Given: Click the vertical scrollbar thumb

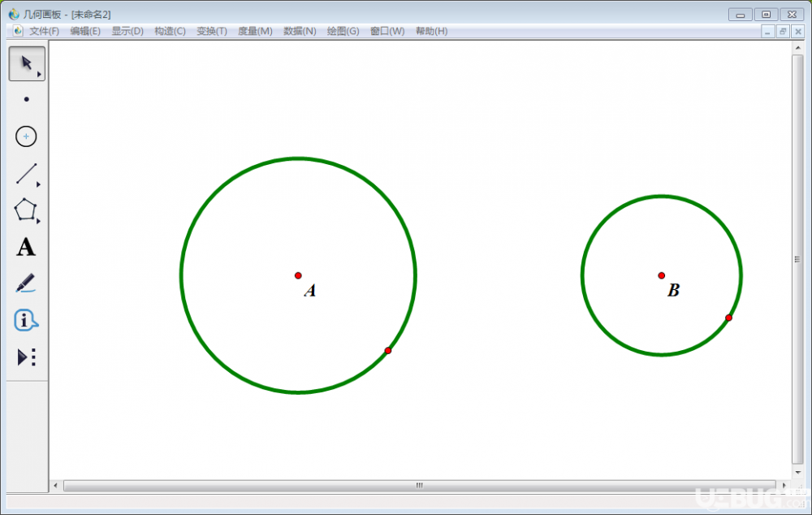Looking at the screenshot, I should click(798, 259).
